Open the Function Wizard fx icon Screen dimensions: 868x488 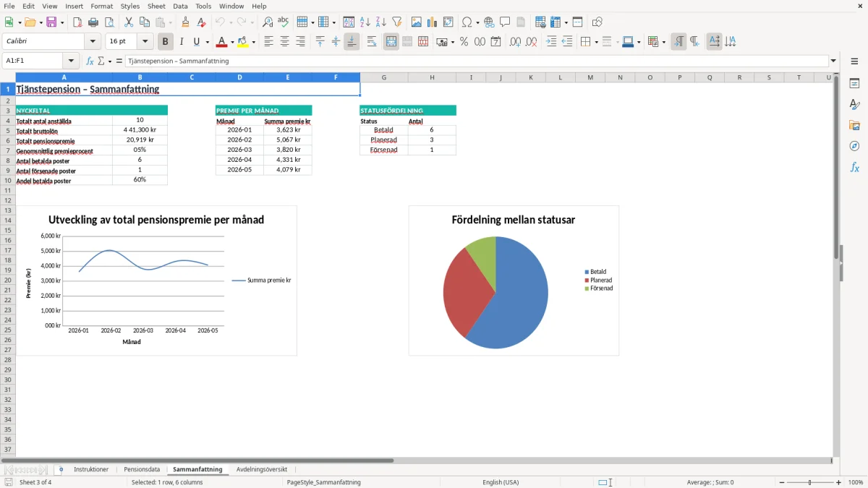coord(90,61)
